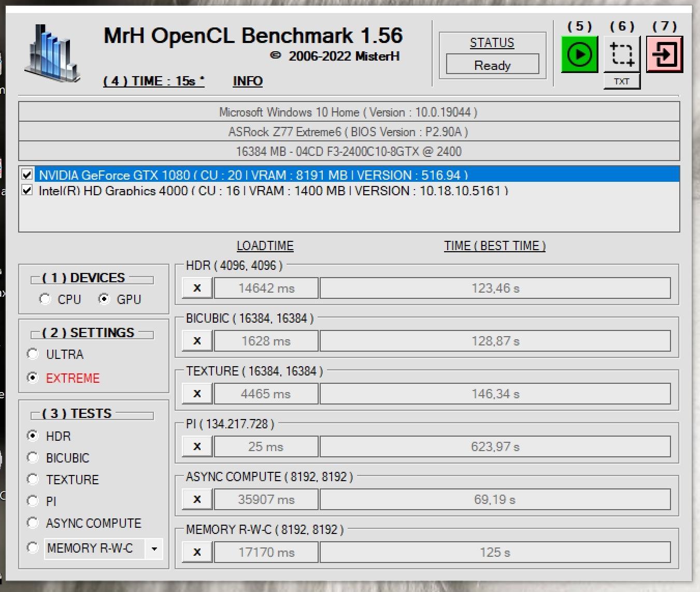
Task: Click the MEMORY R-W-C loadtime 17170 ms
Action: pyautogui.click(x=266, y=552)
